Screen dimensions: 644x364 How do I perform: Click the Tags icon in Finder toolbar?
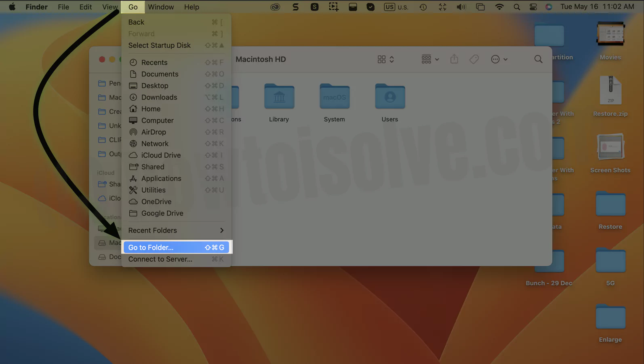coord(474,59)
